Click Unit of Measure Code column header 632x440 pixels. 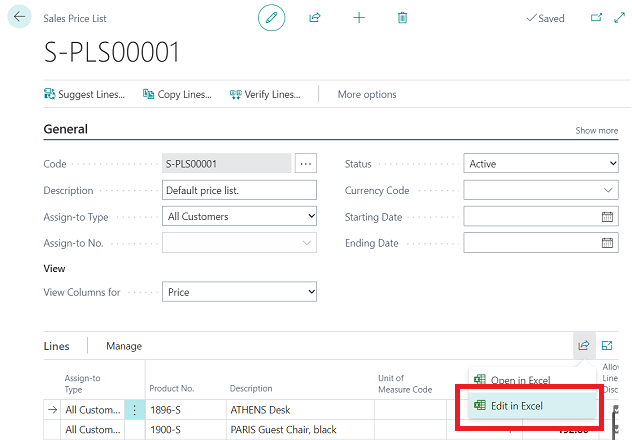405,384
